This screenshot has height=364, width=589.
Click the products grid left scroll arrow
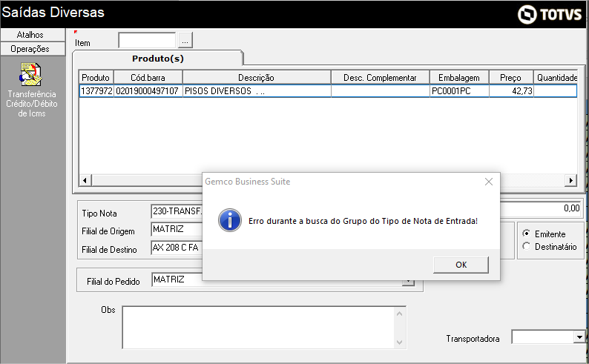click(x=85, y=180)
